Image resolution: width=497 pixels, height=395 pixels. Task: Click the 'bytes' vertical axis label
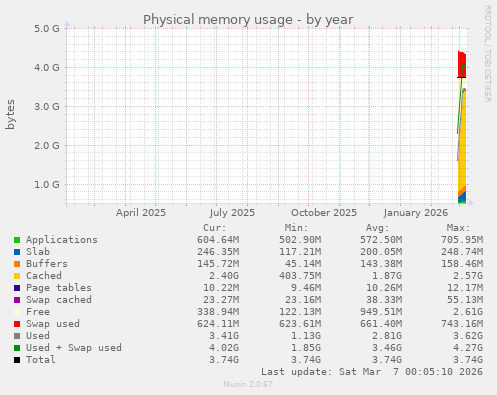(10, 114)
